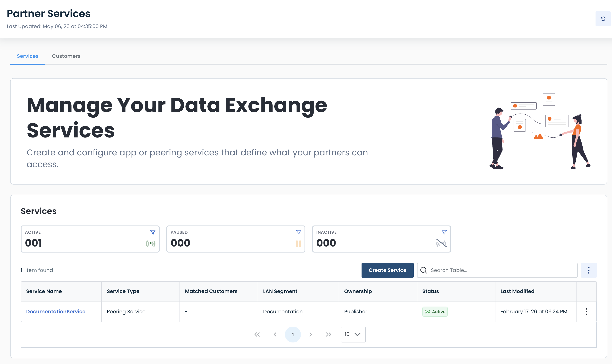Screen dimensions: 612x364
Task: Click the Create Service button
Action: [x=387, y=270]
